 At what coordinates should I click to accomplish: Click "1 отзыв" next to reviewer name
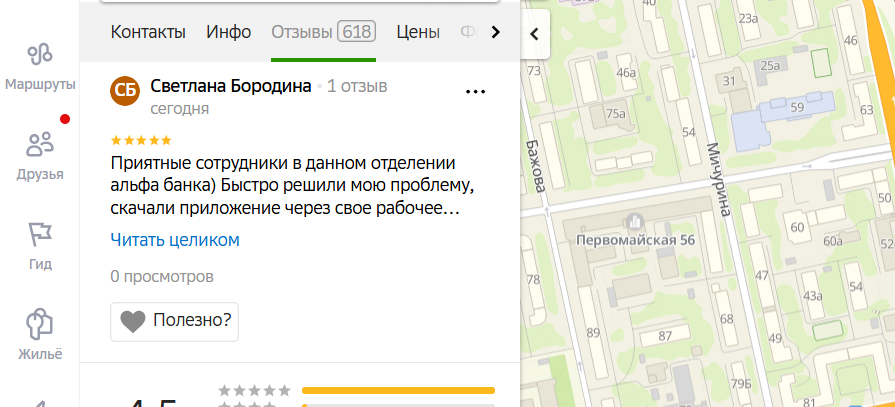(x=357, y=86)
